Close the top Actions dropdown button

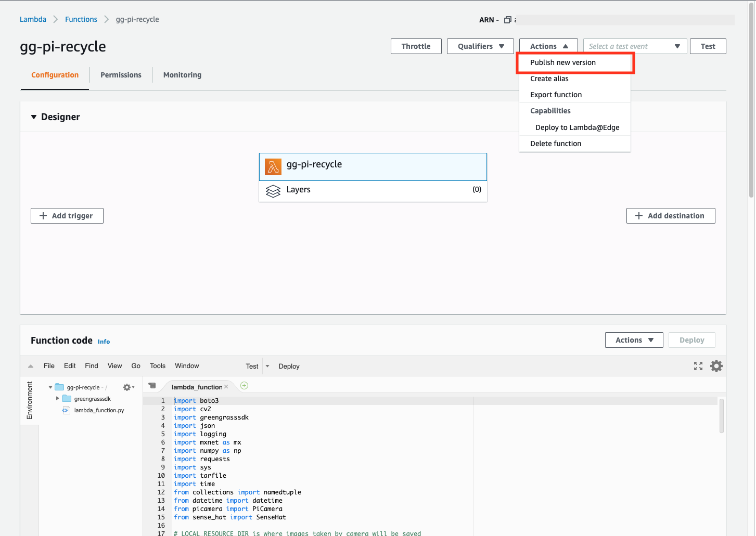548,46
